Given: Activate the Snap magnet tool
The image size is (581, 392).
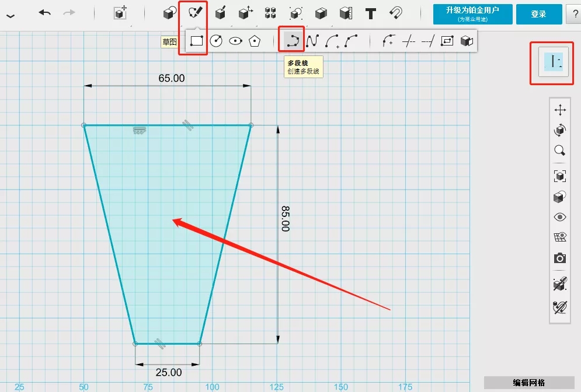Looking at the screenshot, I should [396, 13].
